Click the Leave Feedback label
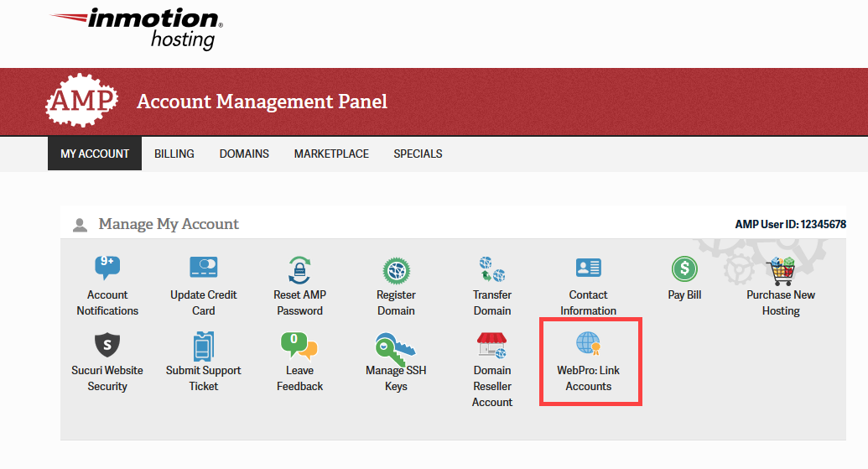The width and height of the screenshot is (868, 469). (299, 378)
